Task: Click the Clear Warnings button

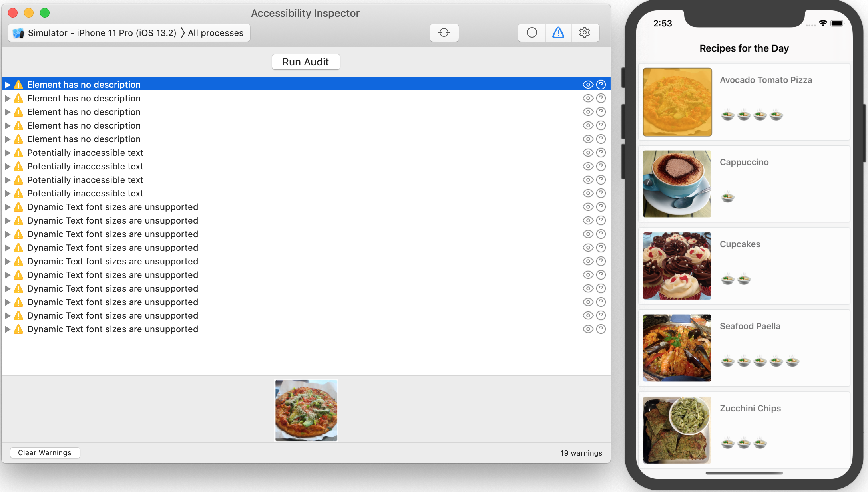Action: pyautogui.click(x=45, y=452)
